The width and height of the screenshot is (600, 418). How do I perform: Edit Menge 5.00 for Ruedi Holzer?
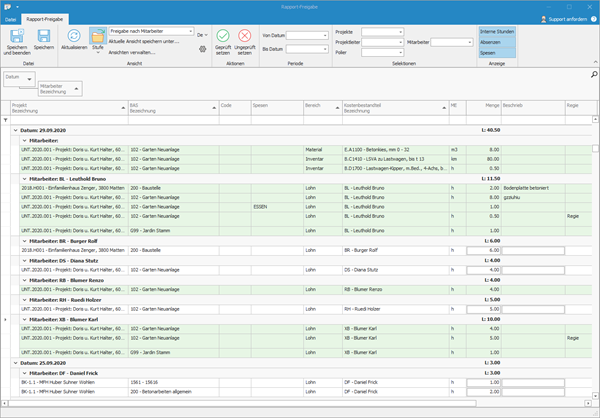tap(484, 309)
